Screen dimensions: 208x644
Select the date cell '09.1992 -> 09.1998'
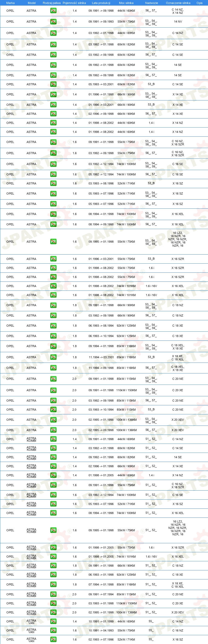(x=101, y=75)
